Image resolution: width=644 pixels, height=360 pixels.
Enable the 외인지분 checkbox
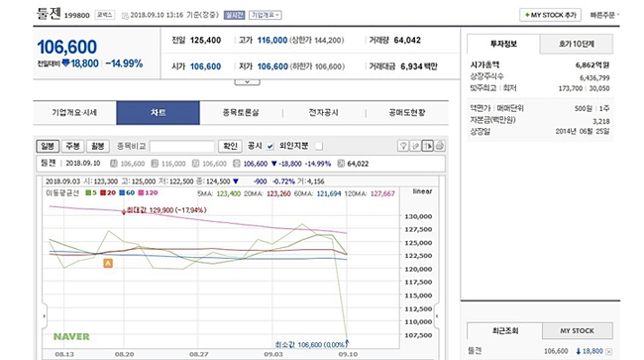(x=319, y=147)
